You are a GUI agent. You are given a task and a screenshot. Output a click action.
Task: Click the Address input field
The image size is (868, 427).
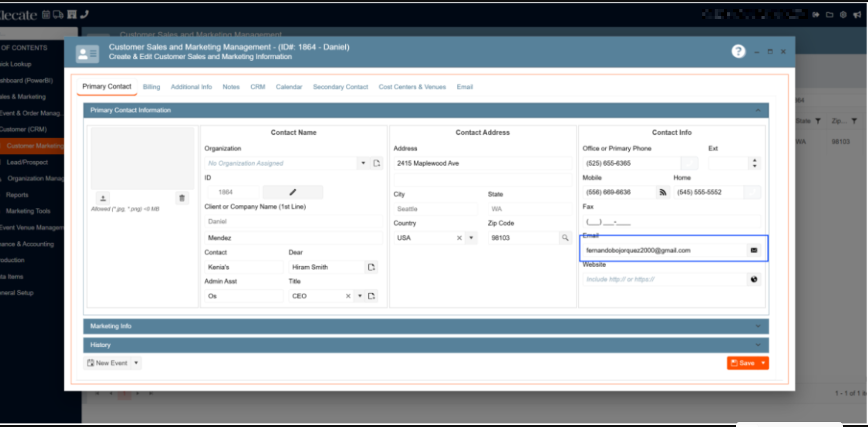[x=482, y=163]
